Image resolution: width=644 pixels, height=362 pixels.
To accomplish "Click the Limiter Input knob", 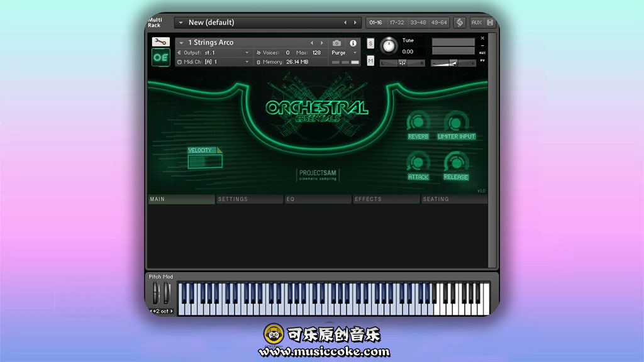I will tap(456, 121).
